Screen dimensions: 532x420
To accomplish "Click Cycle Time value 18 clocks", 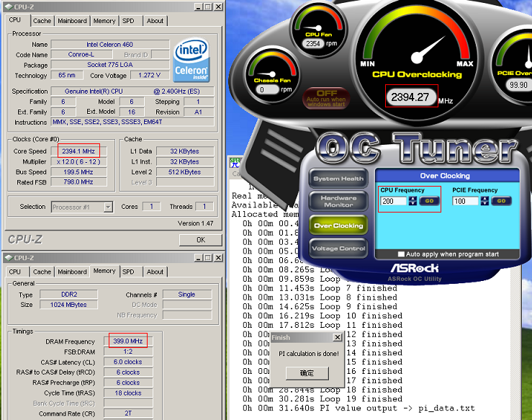I will [128, 393].
